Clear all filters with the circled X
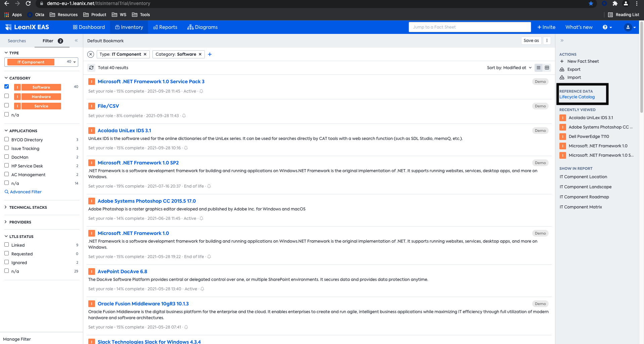This screenshot has height=344, width=644. coord(91,54)
